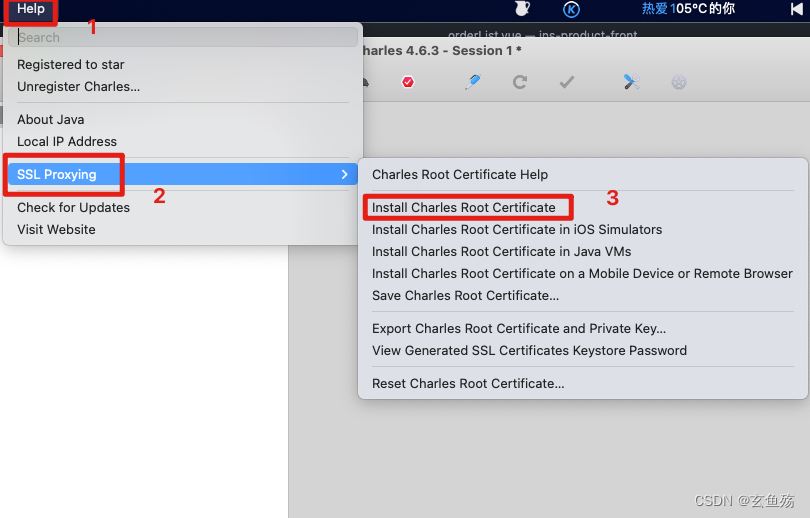The image size is (810, 518).
Task: Click the SSL Proxying submenu chevron
Action: pos(345,175)
